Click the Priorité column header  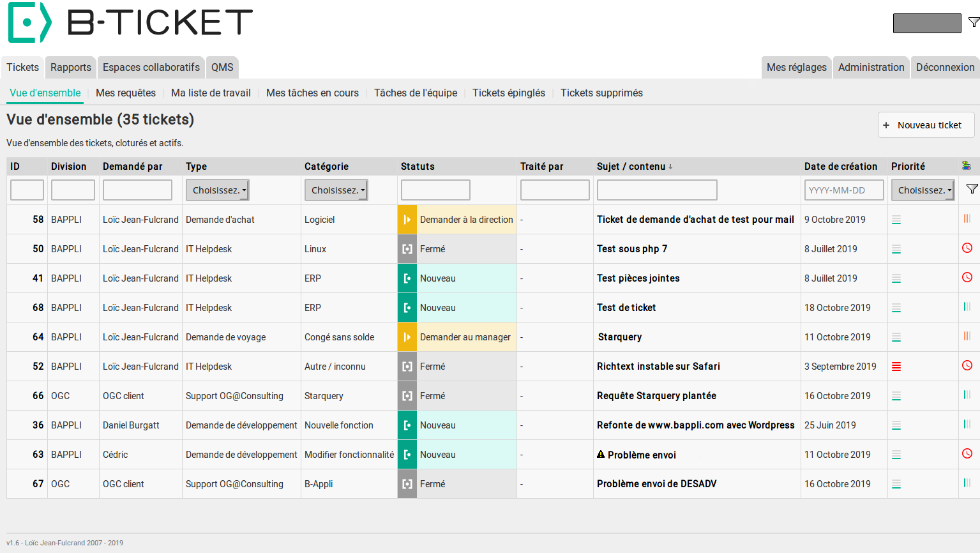pos(908,167)
